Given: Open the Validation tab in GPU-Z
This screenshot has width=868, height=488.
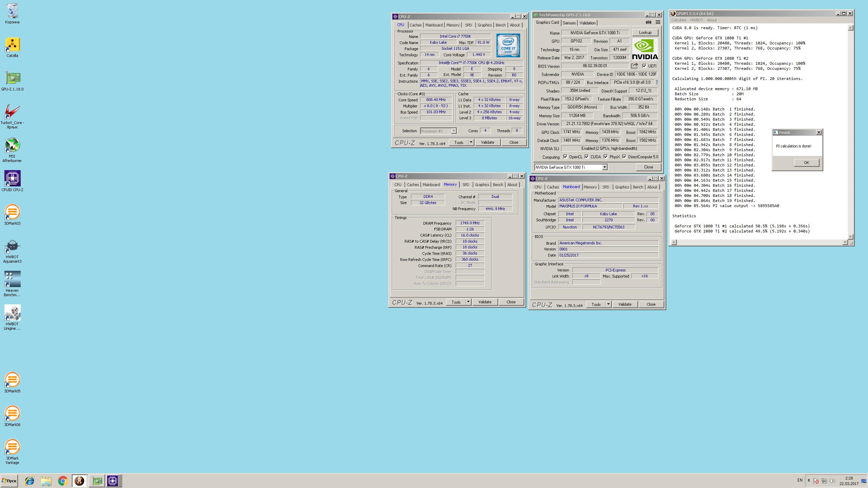Looking at the screenshot, I should tap(587, 23).
